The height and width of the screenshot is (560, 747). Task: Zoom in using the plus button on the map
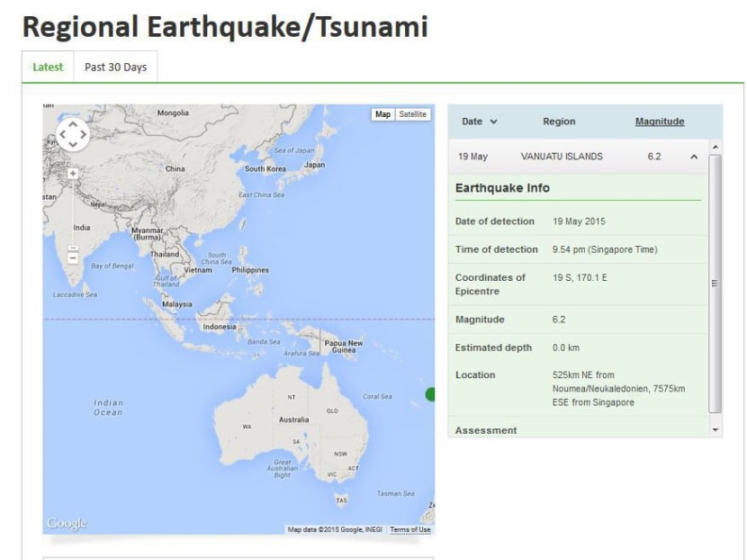coord(73,172)
